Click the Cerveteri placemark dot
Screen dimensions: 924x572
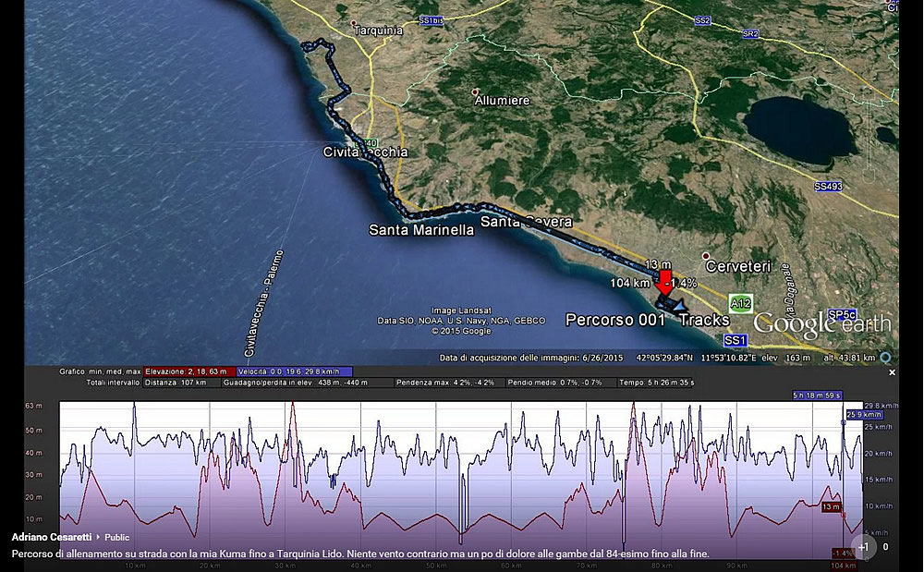coord(706,255)
